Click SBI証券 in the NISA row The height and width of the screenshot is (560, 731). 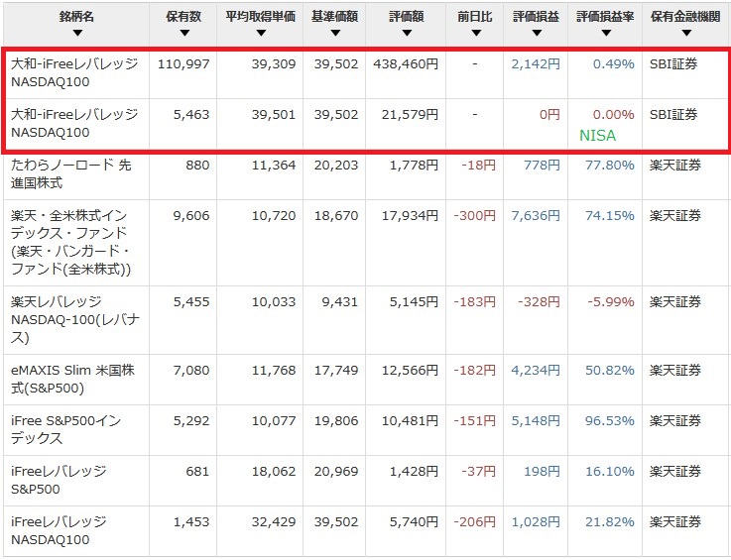click(x=673, y=115)
